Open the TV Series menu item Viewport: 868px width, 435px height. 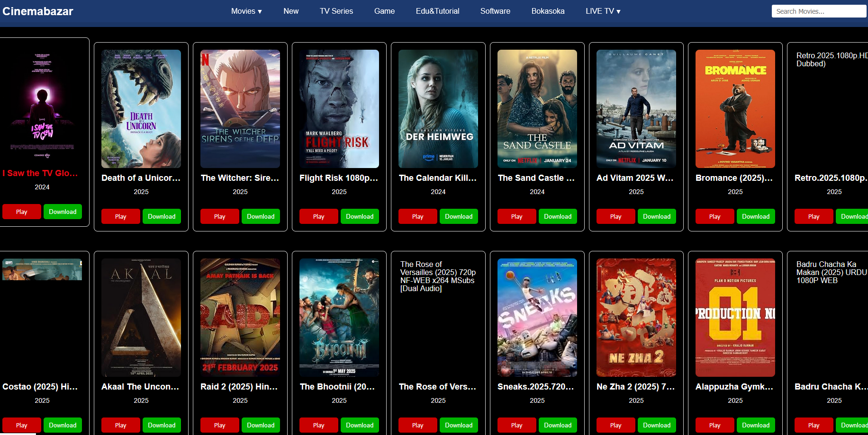[x=336, y=11]
